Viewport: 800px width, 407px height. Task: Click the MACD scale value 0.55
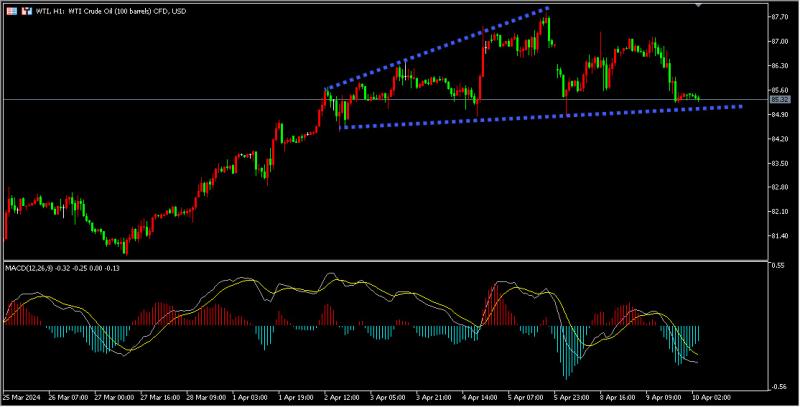click(x=778, y=266)
